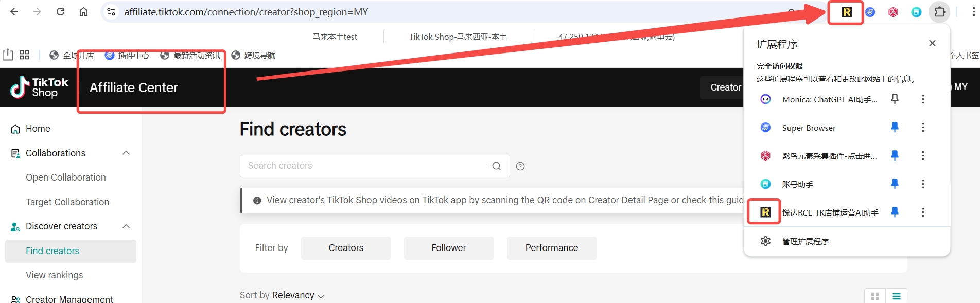Open the Creators filter
Image resolution: width=980 pixels, height=303 pixels.
point(346,248)
